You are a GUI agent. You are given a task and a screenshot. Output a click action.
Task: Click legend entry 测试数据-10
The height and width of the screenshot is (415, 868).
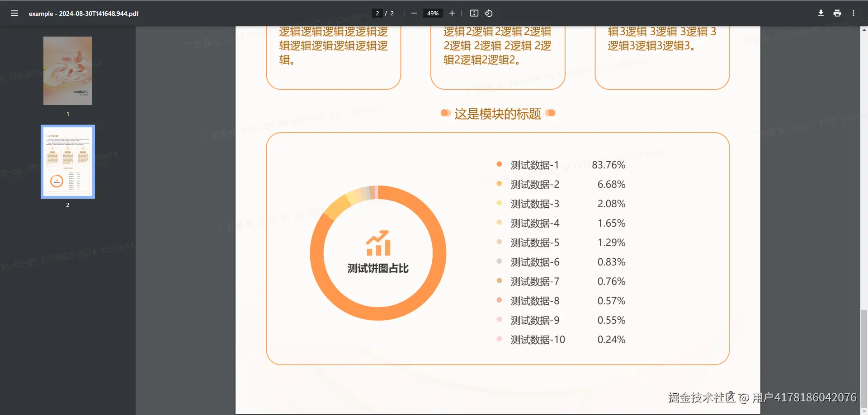[x=538, y=340]
